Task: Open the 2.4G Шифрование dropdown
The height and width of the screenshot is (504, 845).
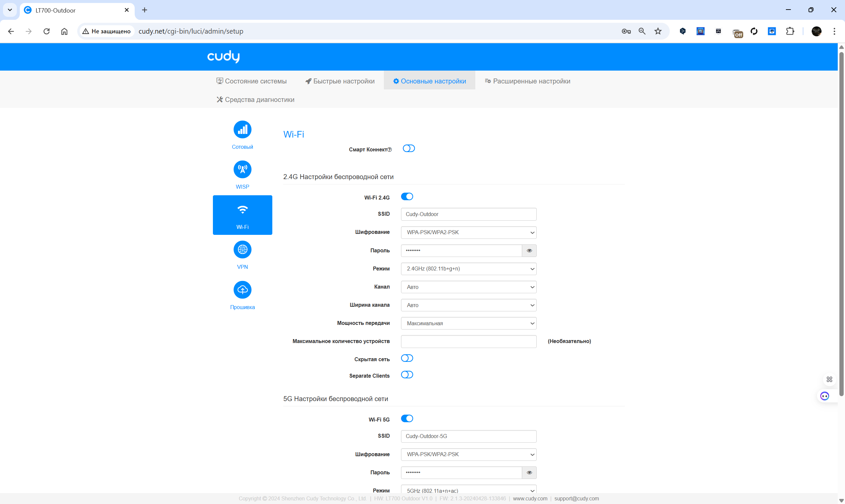Action: point(468,232)
